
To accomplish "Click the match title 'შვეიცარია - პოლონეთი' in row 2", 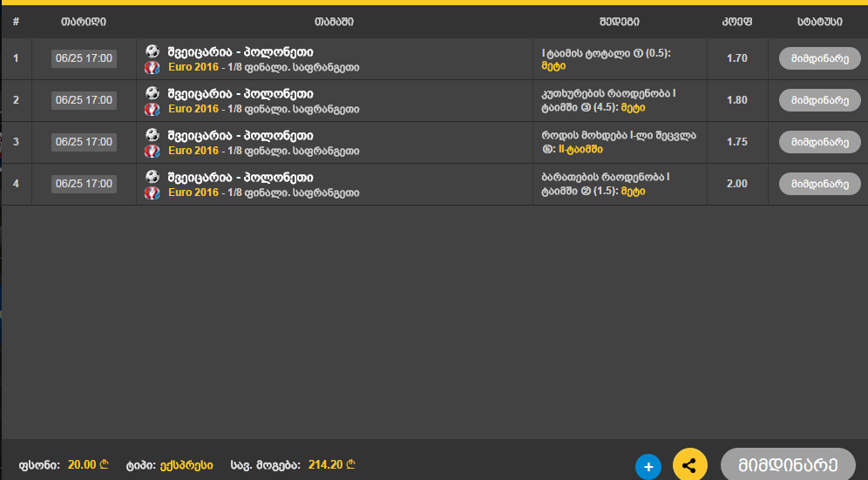I will 241,93.
